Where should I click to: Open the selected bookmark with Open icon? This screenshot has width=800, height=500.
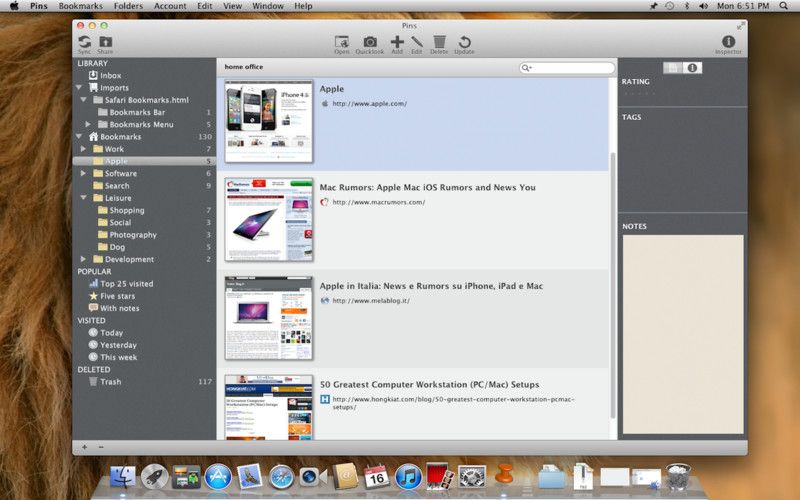pyautogui.click(x=341, y=42)
